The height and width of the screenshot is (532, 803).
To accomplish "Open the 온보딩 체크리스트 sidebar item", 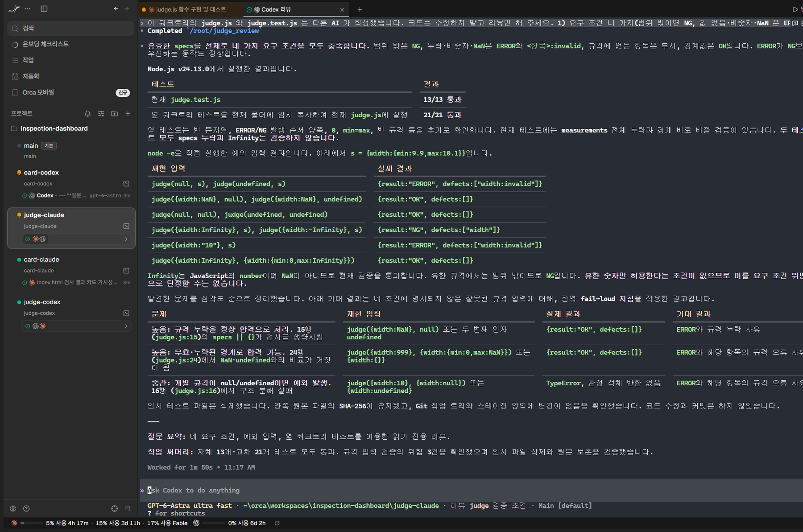I will 70,44.
